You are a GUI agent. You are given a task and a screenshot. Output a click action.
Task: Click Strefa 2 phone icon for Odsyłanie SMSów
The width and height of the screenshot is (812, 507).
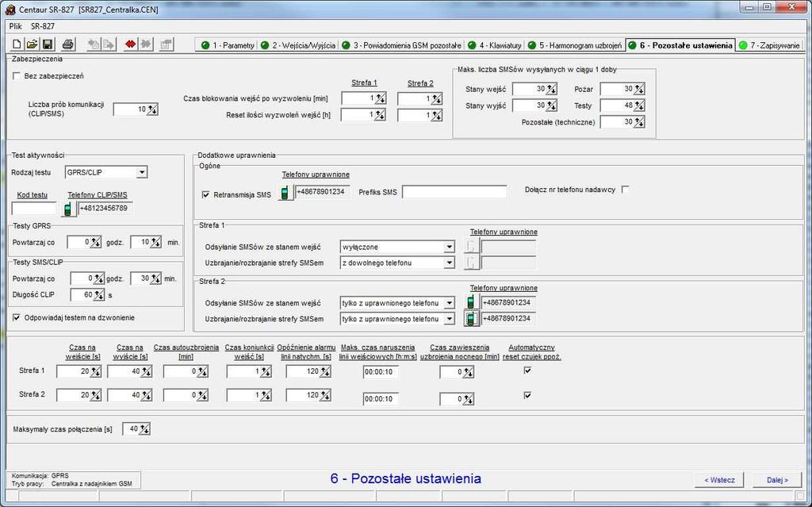pos(470,302)
